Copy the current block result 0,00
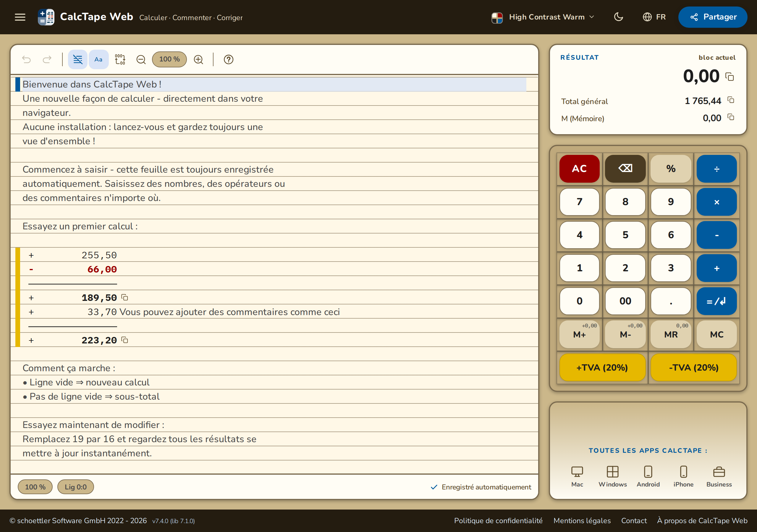Screen dimensions: 757x532 pyautogui.click(x=729, y=77)
